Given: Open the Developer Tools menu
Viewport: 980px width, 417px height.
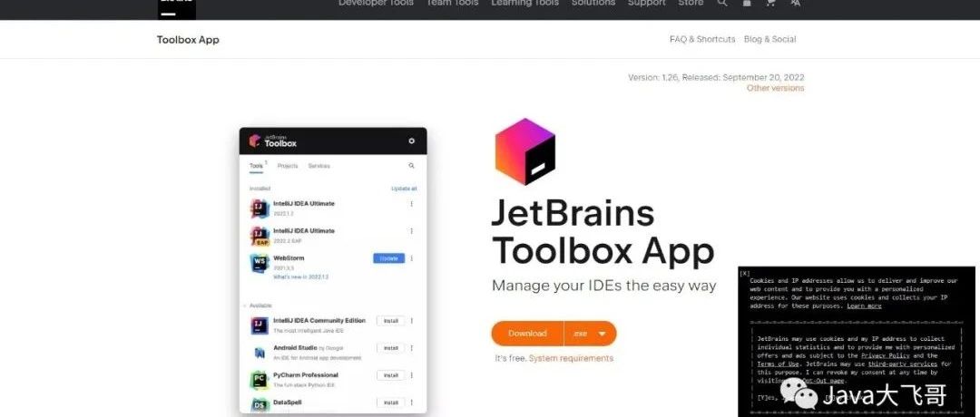Looking at the screenshot, I should click(x=376, y=3).
